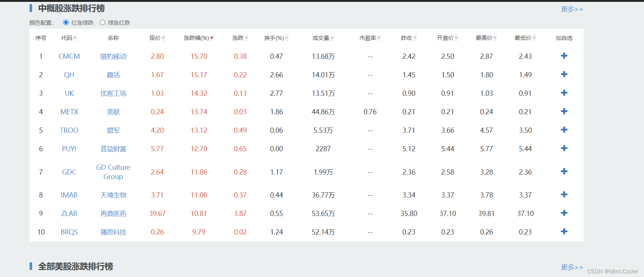Click plus icon in UK row
The image size is (644, 277).
pos(564,93)
